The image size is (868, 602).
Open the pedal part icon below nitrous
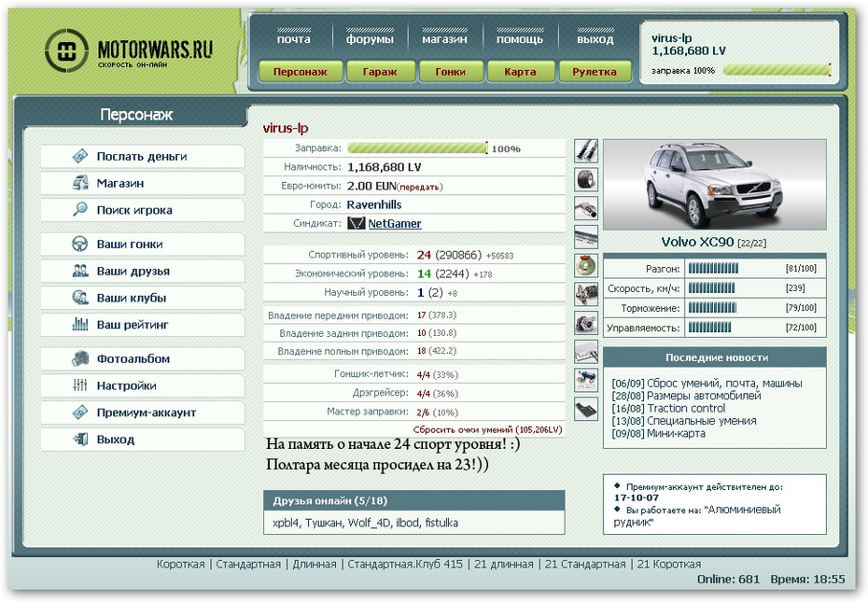pyautogui.click(x=586, y=409)
